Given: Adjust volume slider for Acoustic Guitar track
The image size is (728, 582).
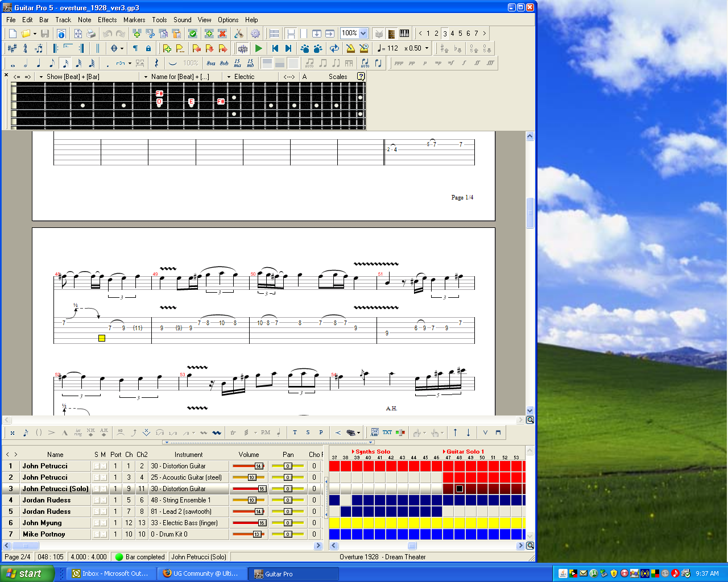Looking at the screenshot, I should click(x=249, y=477).
